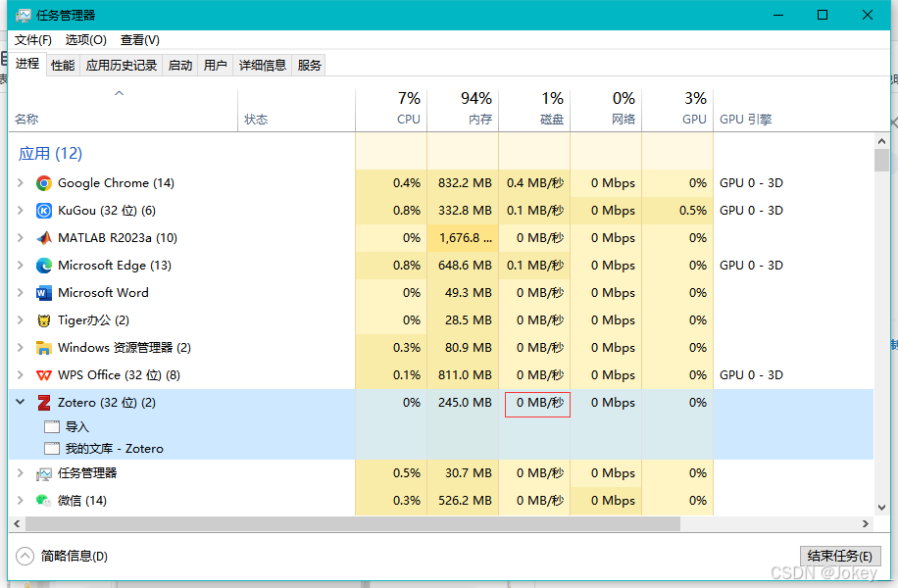
Task: Collapse the Zotero (32 位) process group
Action: (21, 402)
